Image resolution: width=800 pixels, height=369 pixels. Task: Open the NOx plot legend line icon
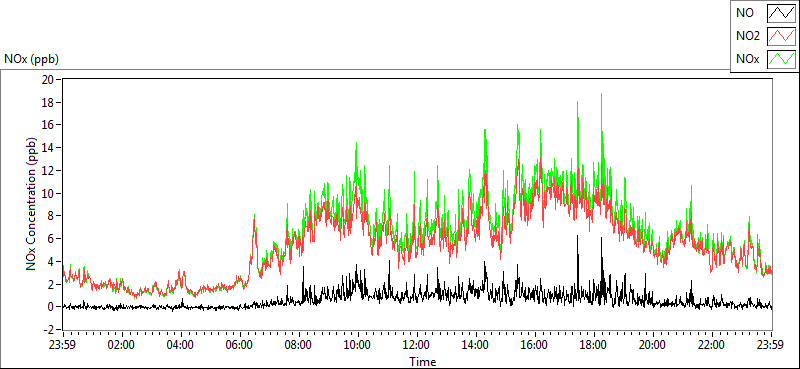pyautogui.click(x=781, y=59)
